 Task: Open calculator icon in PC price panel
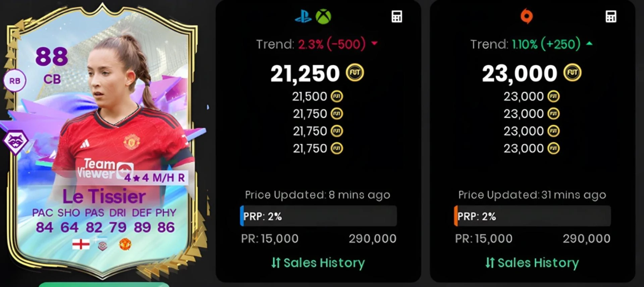pyautogui.click(x=611, y=16)
